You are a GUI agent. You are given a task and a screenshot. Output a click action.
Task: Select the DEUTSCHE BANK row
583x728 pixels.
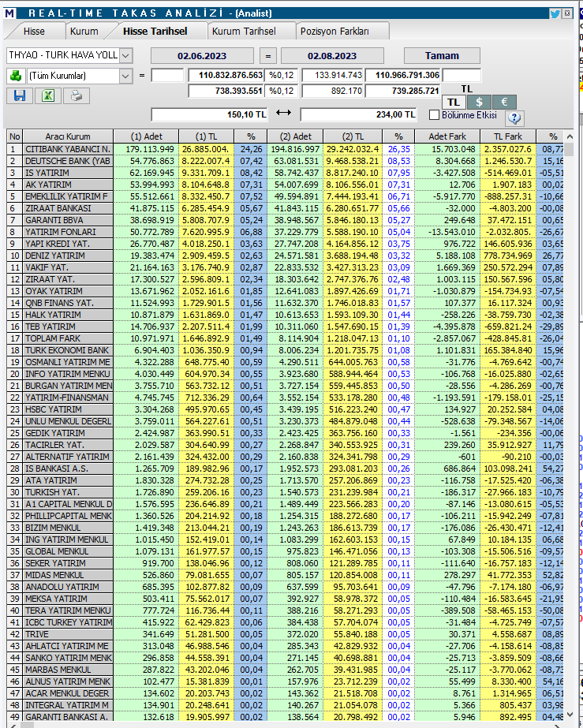click(286, 161)
